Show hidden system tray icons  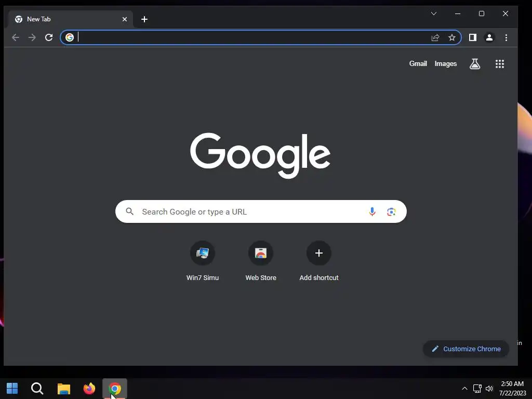(x=464, y=389)
